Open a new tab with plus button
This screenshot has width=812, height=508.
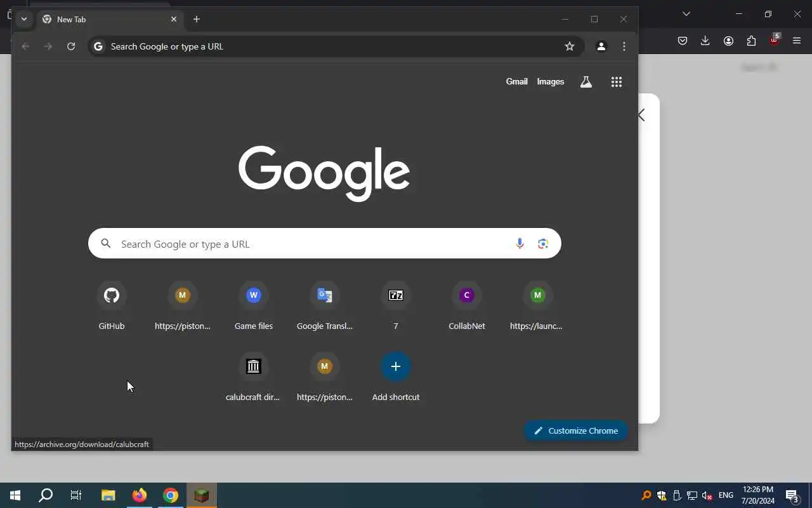[197, 19]
